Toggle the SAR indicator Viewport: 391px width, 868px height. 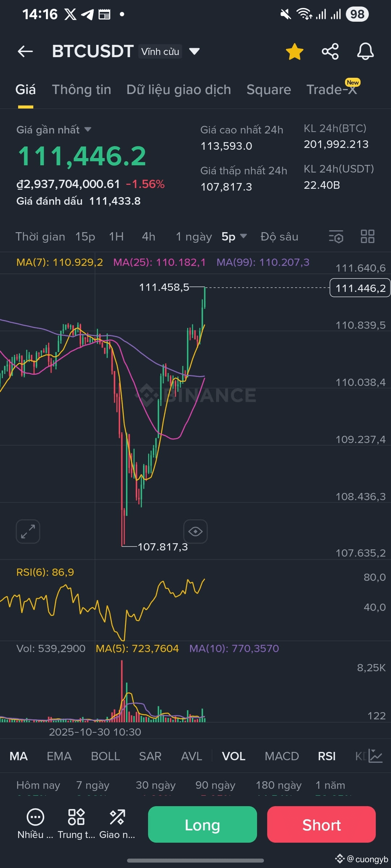click(150, 756)
